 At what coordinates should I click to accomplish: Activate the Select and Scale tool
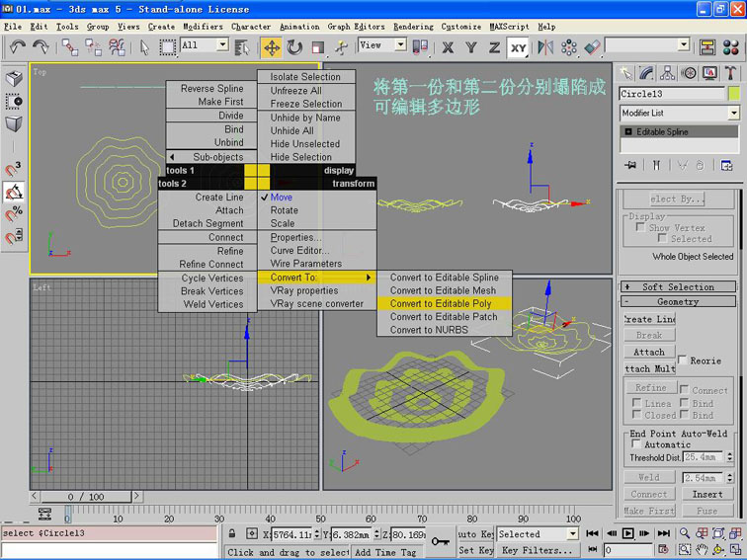(318, 47)
